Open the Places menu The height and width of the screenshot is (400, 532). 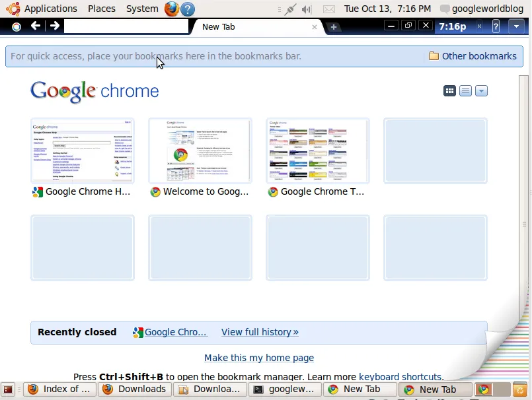(x=102, y=9)
